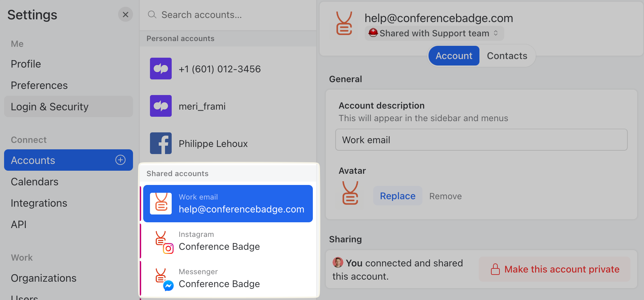644x300 pixels.
Task: Open Login & Security settings
Action: click(50, 106)
